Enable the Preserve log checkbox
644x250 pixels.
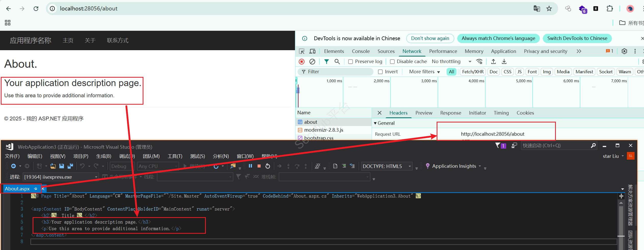pyautogui.click(x=351, y=62)
